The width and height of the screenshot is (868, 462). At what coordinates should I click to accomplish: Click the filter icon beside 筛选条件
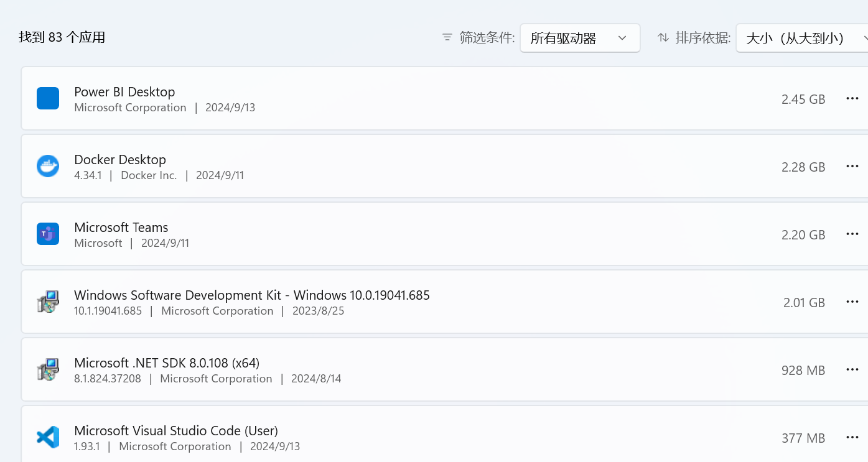point(447,38)
